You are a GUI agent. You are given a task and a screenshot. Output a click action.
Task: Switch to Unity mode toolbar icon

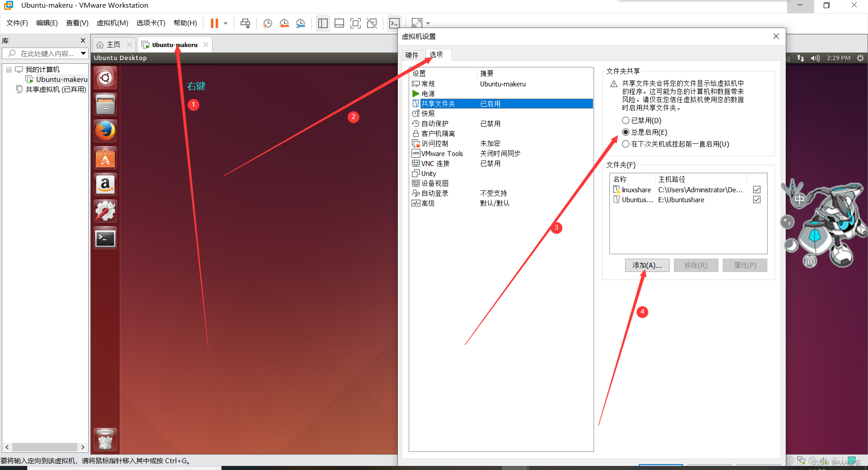coord(372,23)
